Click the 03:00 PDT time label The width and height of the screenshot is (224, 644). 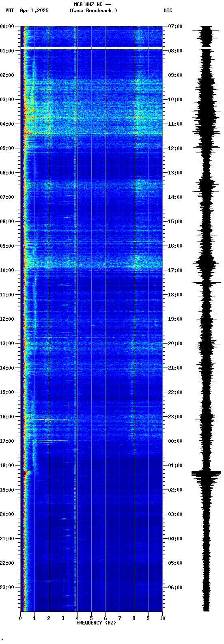(7, 100)
